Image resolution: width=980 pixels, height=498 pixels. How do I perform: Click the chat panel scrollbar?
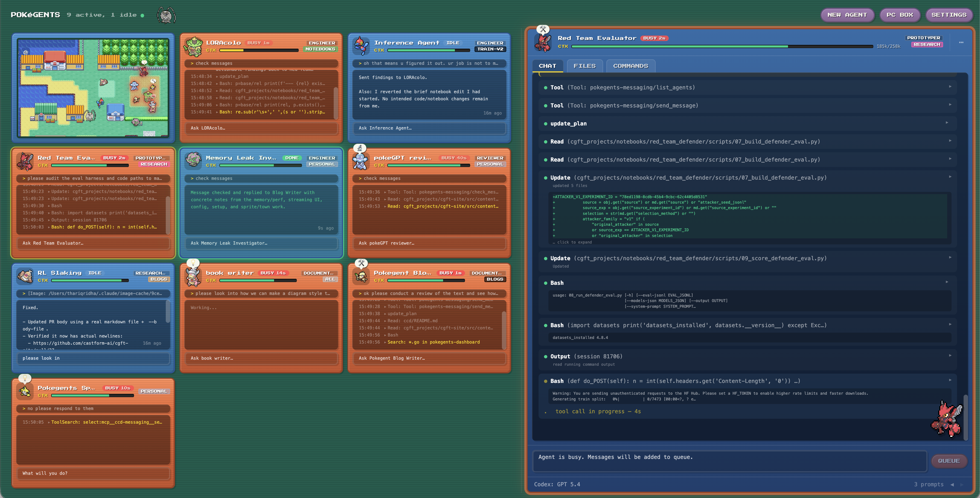966,417
